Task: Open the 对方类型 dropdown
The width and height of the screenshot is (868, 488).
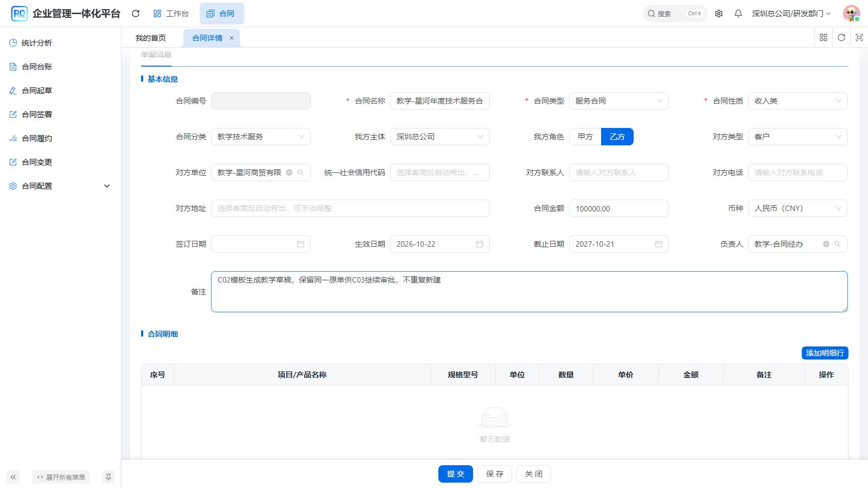Action: [798, 137]
